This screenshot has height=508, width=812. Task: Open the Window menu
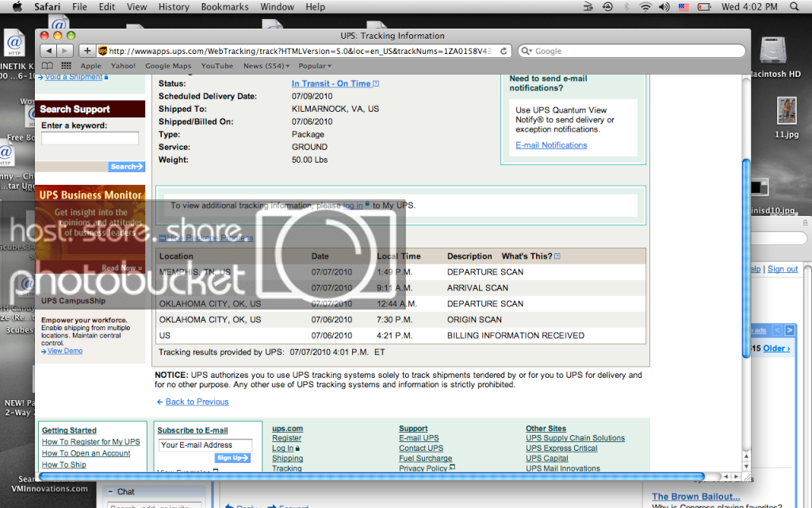point(277,6)
